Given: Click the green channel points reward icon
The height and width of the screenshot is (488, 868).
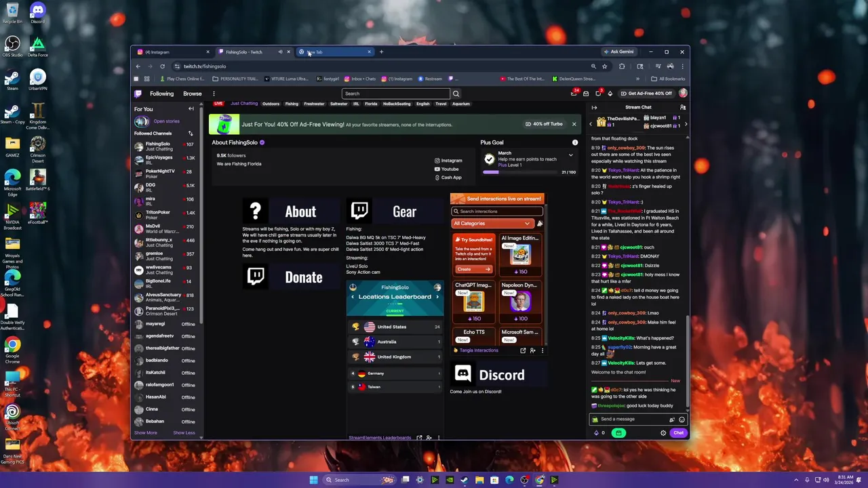Looking at the screenshot, I should [x=618, y=433].
